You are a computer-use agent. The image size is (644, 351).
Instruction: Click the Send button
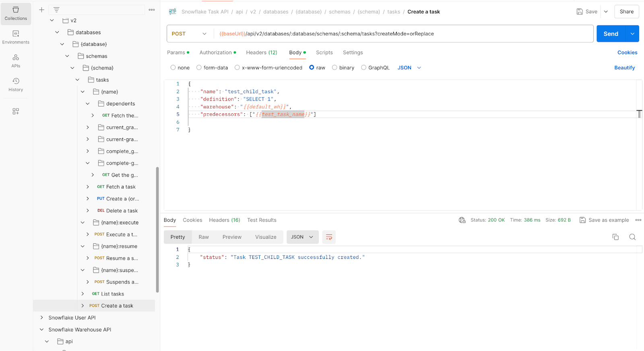coord(611,34)
